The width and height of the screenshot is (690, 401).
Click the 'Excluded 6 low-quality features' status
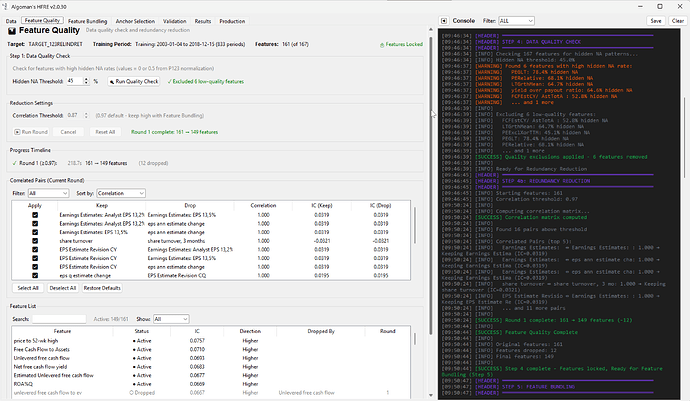point(206,81)
